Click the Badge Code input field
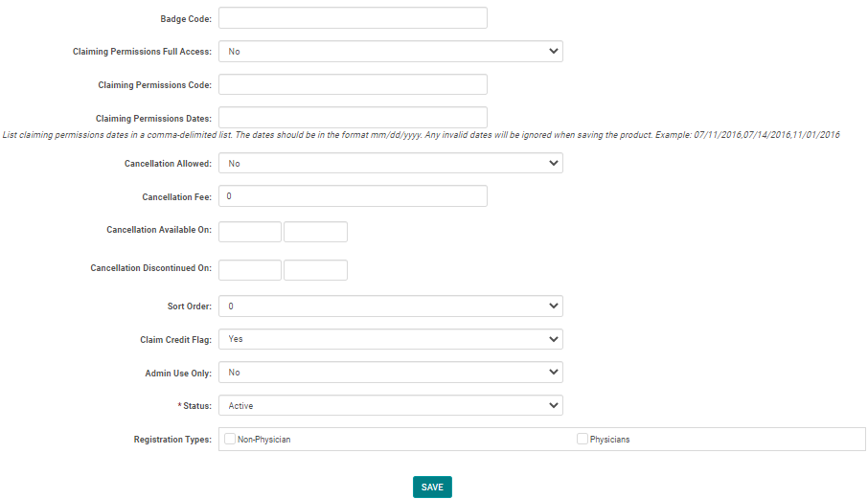868x499 pixels. (353, 18)
